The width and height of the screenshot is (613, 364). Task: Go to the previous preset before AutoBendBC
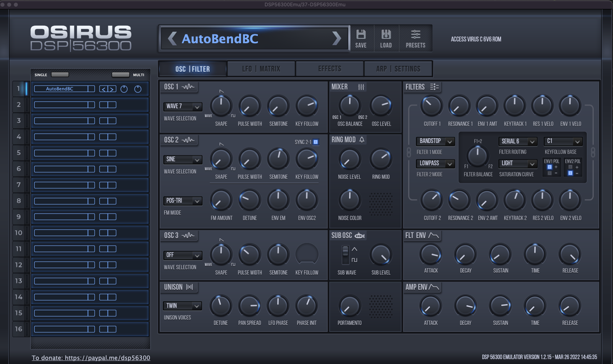tap(172, 39)
